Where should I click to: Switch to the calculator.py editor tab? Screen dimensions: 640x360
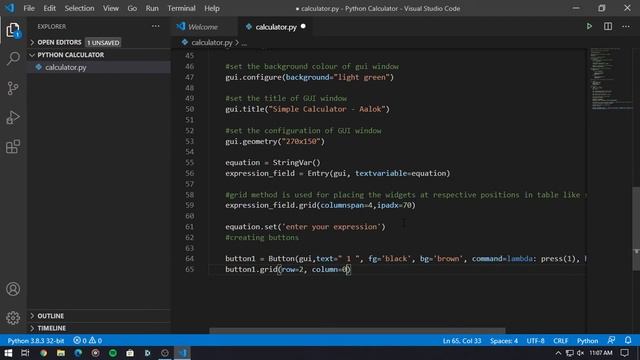pyautogui.click(x=276, y=27)
